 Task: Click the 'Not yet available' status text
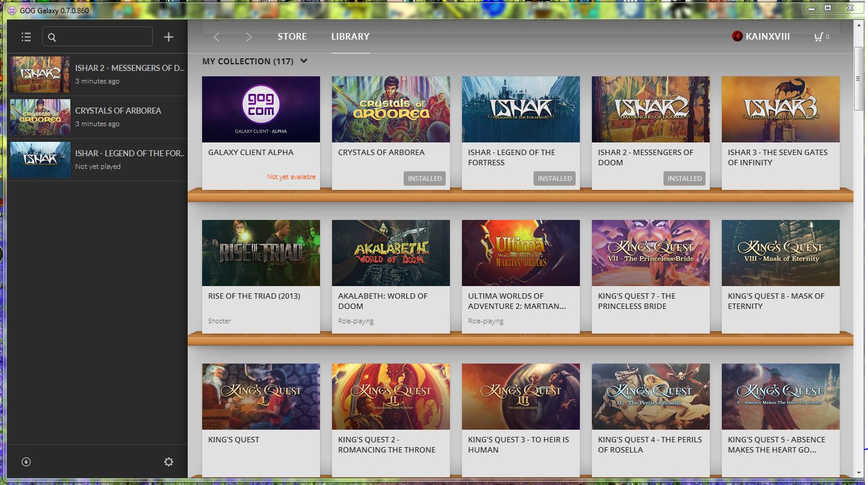click(291, 177)
